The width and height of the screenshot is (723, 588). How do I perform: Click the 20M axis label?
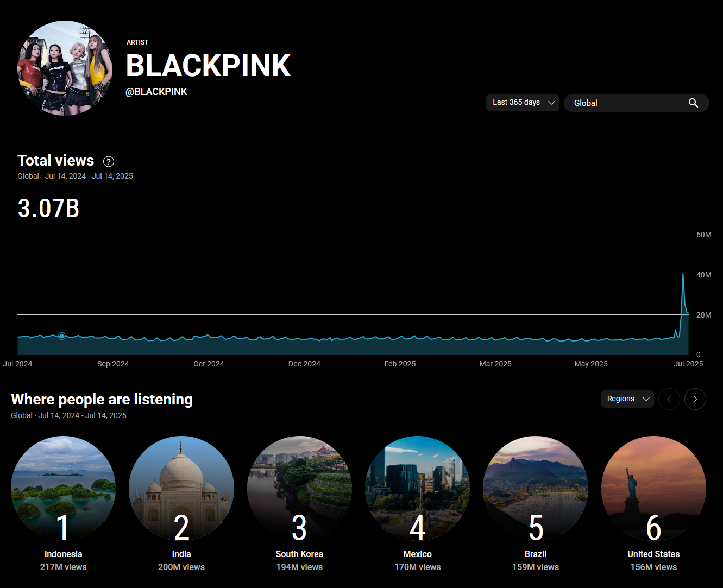point(704,315)
